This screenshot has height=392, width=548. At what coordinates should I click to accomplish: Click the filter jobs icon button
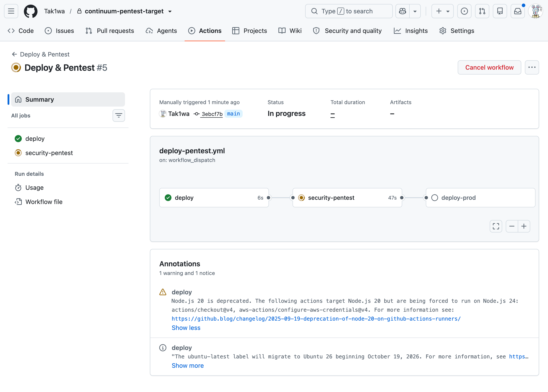(119, 115)
